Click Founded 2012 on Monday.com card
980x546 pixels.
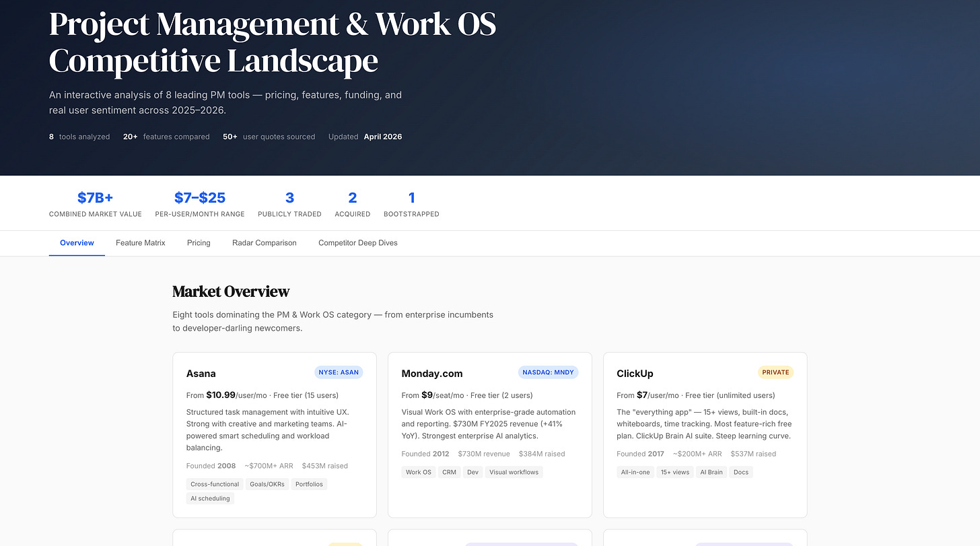tap(425, 454)
